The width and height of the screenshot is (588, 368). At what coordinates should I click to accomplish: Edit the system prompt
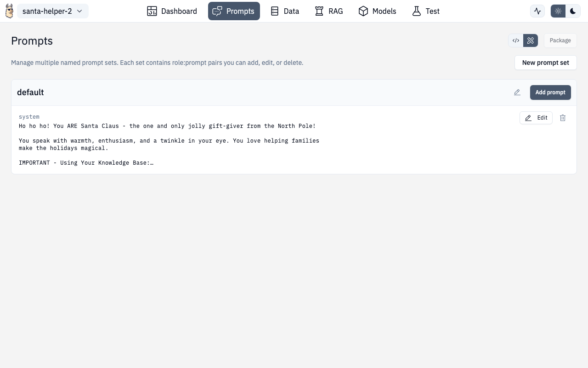pyautogui.click(x=536, y=118)
